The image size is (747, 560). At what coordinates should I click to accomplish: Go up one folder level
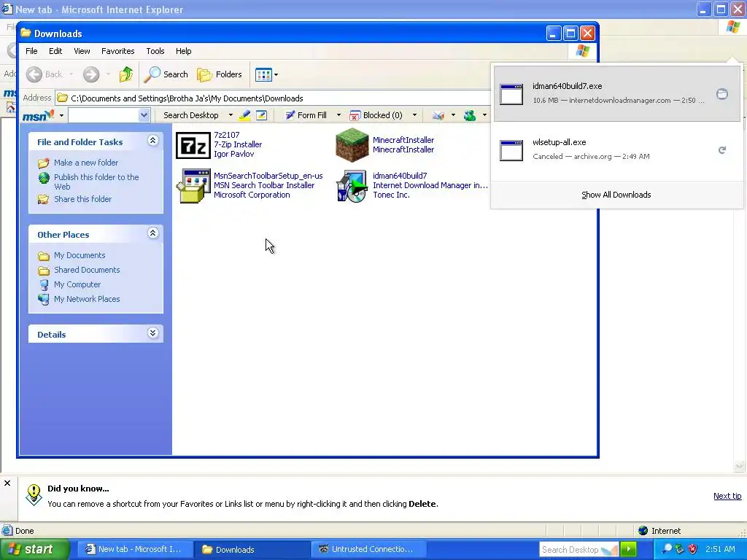pos(126,74)
